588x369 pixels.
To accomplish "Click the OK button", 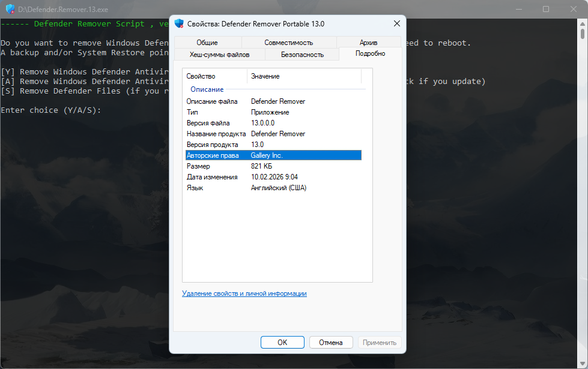I will coord(282,343).
